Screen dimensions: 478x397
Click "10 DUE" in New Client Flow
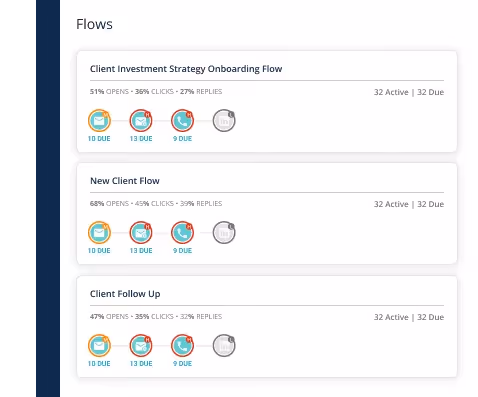99,251
